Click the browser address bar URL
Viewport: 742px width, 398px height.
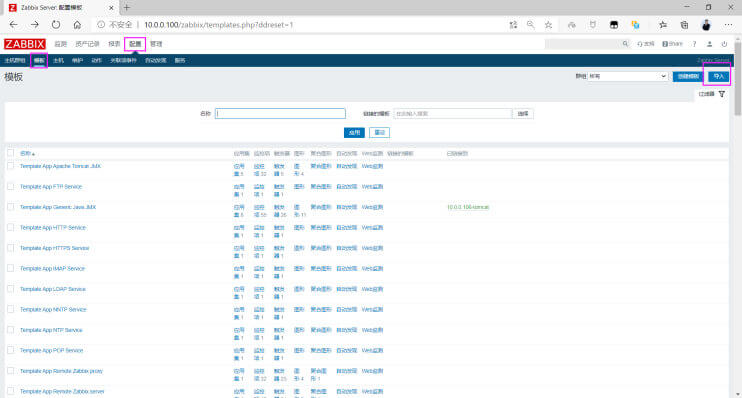pos(219,25)
